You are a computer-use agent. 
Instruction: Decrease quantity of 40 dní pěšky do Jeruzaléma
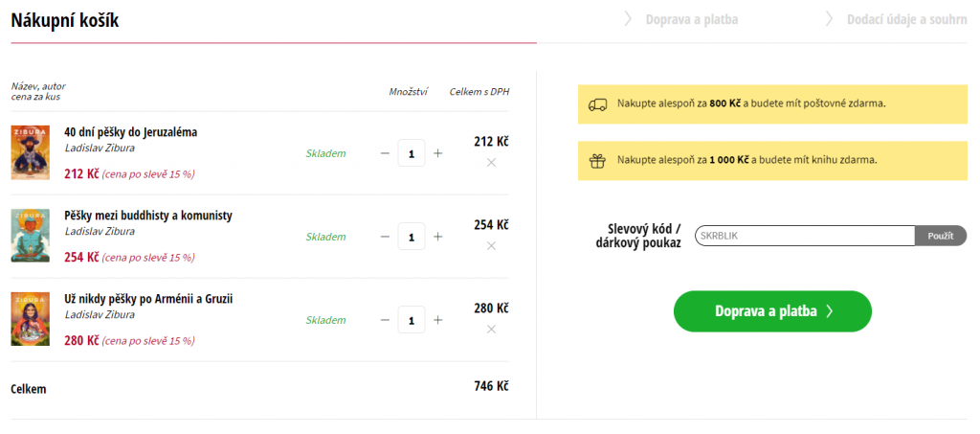click(385, 153)
